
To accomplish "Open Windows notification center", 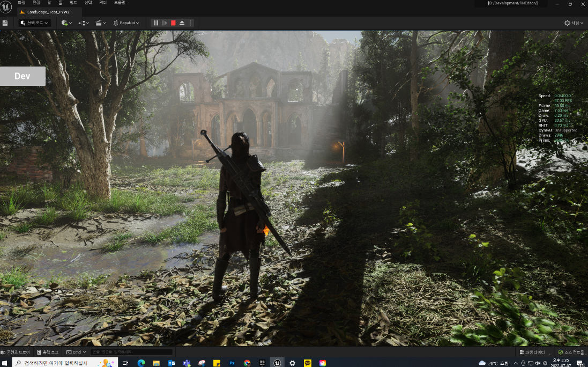I will (580, 363).
